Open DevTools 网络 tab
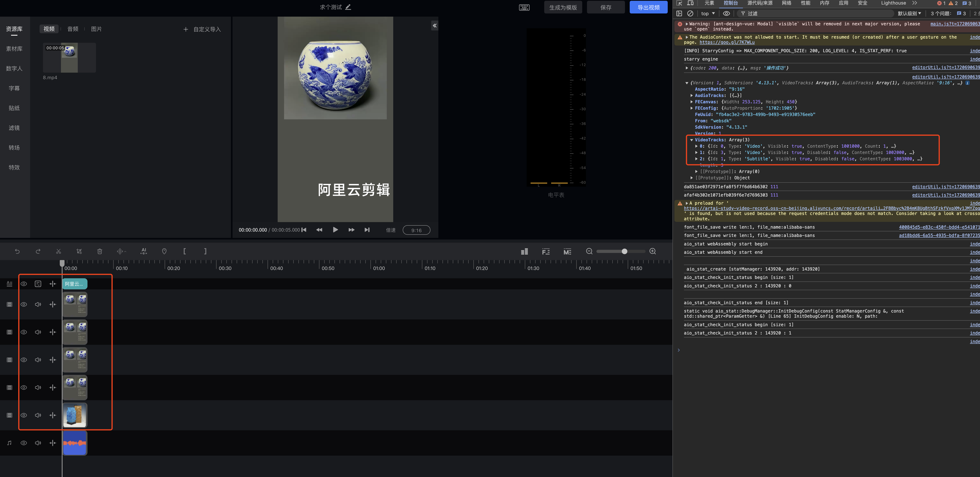This screenshot has width=980, height=477. pyautogui.click(x=787, y=3)
